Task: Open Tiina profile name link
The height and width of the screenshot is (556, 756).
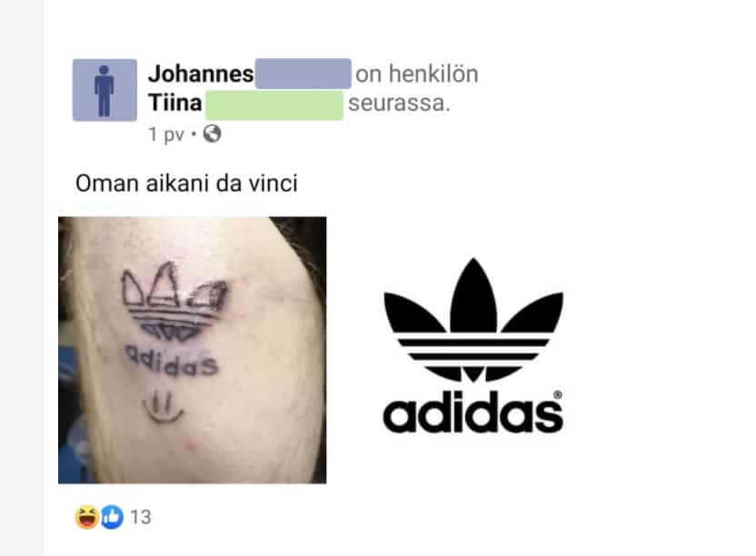Action: pyautogui.click(x=175, y=103)
